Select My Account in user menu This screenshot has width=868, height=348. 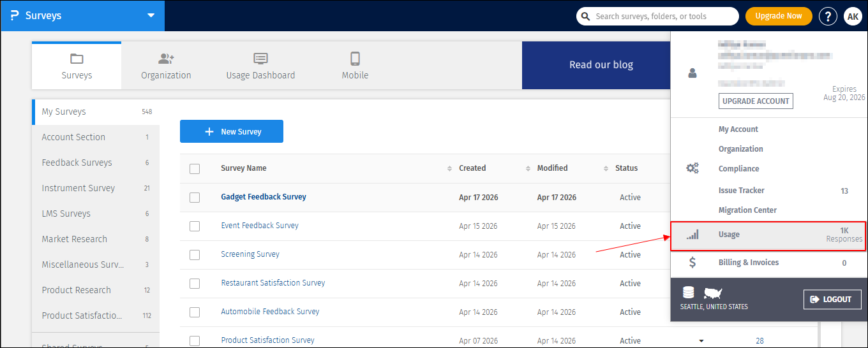(738, 129)
